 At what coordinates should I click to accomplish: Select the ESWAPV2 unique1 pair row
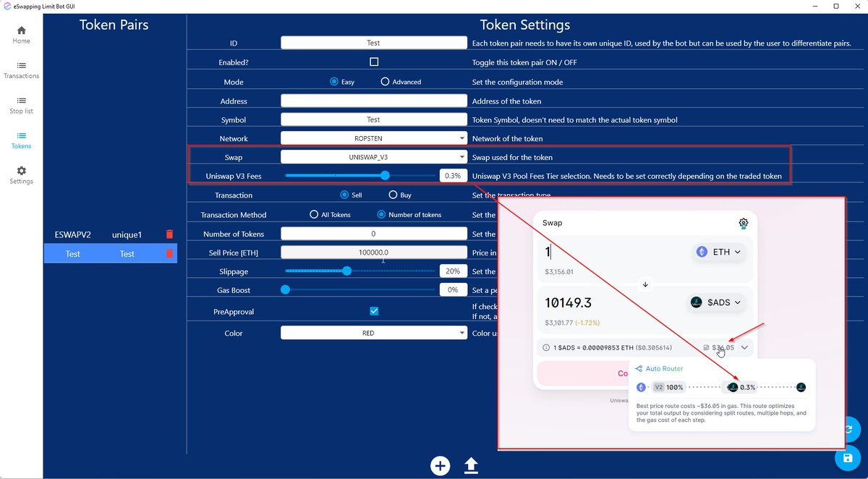coord(110,234)
